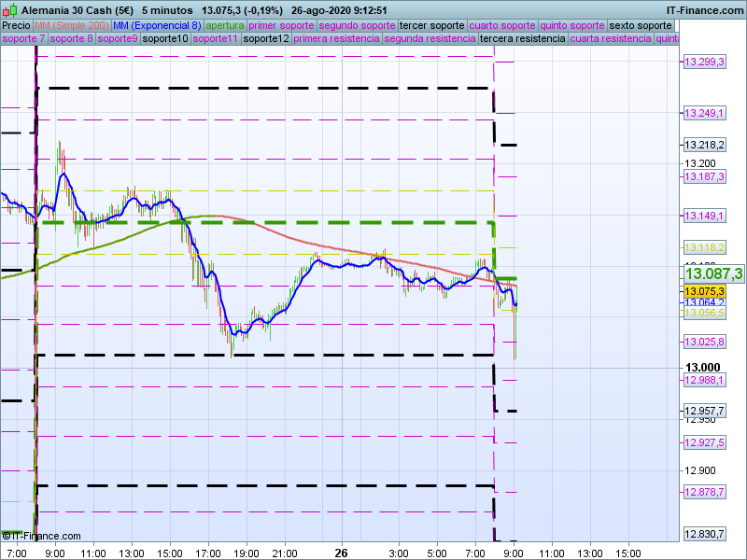Click the orange 13.075,3 current price tag
The image size is (747, 560).
pyautogui.click(x=704, y=291)
